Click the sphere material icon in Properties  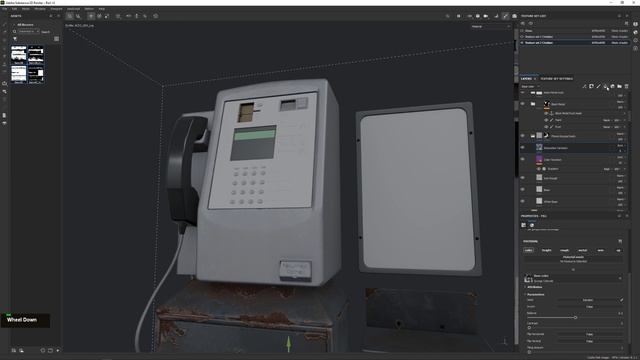(x=532, y=225)
